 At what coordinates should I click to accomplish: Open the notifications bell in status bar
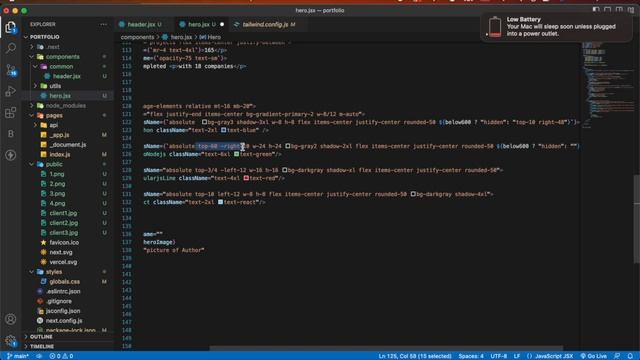pyautogui.click(x=630, y=356)
